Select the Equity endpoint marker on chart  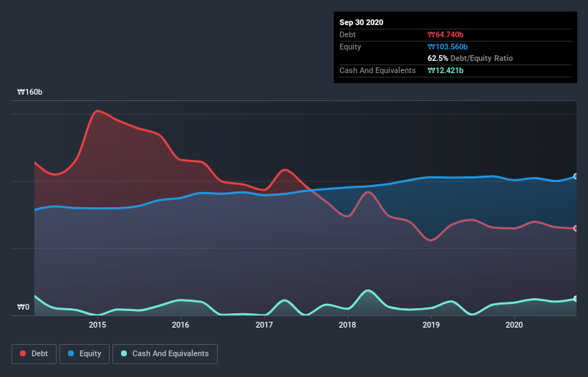click(x=576, y=176)
